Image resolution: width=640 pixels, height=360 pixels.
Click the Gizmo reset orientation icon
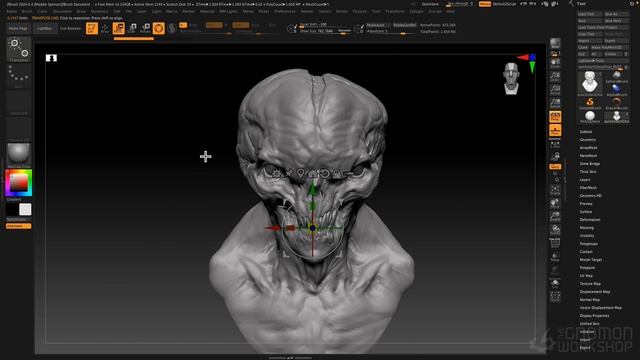[x=324, y=173]
